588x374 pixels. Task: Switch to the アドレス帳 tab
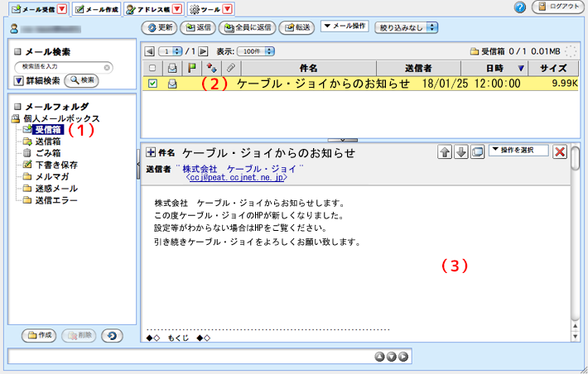coord(153,9)
